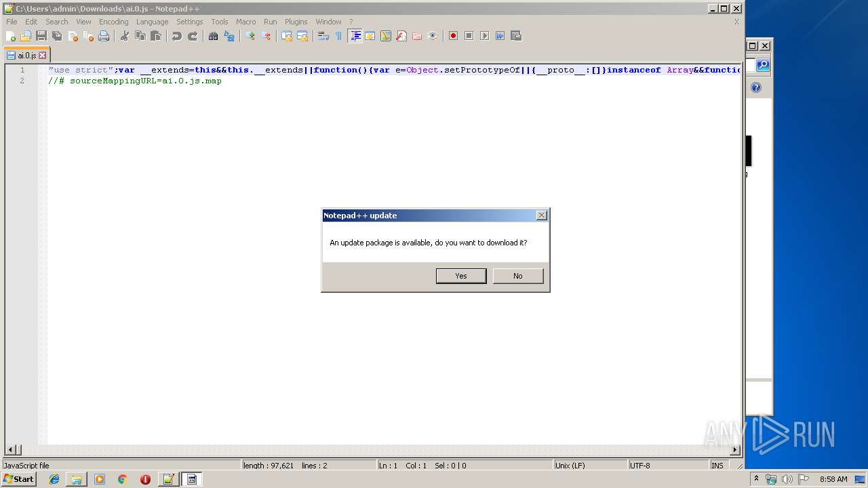Save current recorded macro

[x=516, y=36]
